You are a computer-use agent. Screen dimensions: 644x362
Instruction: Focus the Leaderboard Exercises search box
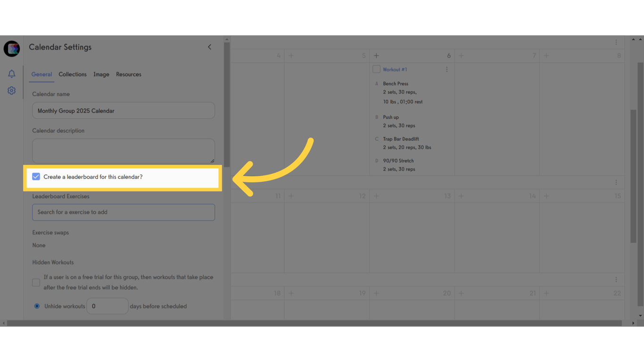[124, 212]
